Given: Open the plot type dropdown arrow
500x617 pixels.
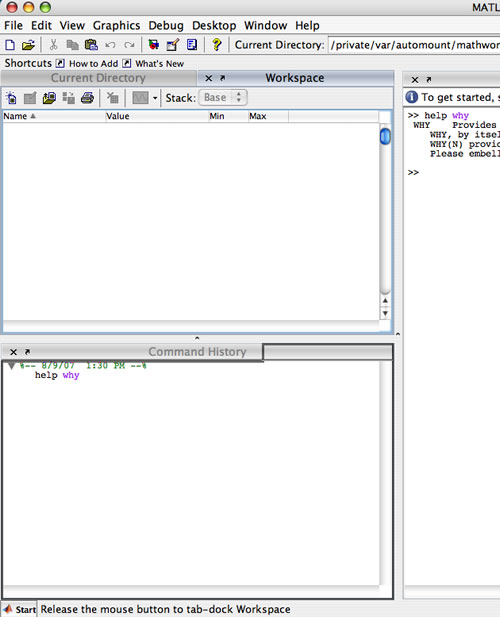Looking at the screenshot, I should pos(155,98).
